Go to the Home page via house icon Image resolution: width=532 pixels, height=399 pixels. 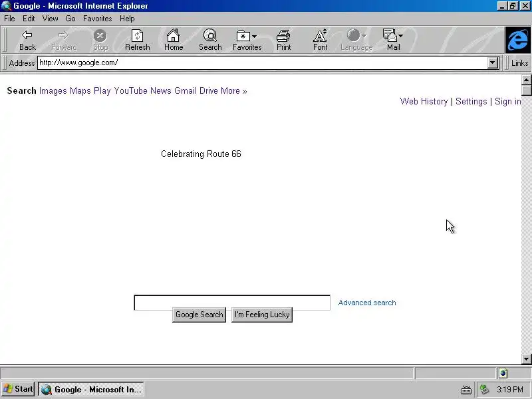point(174,41)
